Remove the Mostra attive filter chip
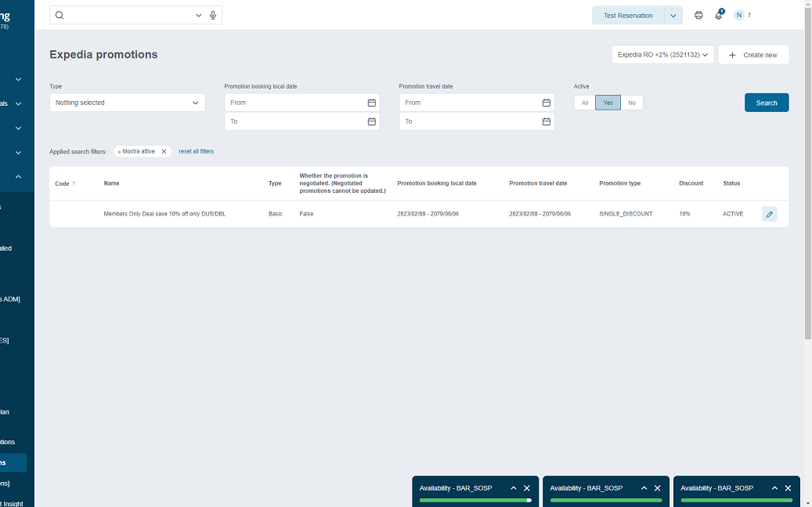 [x=164, y=151]
